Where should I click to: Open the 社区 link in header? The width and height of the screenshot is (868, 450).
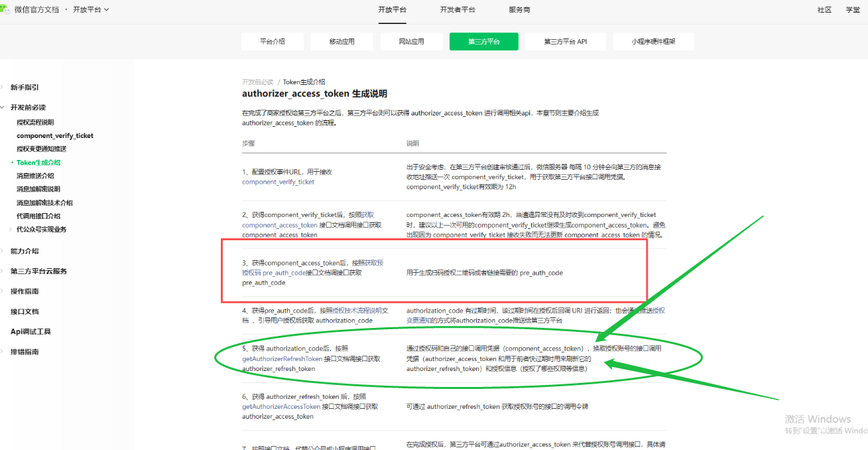(x=824, y=10)
